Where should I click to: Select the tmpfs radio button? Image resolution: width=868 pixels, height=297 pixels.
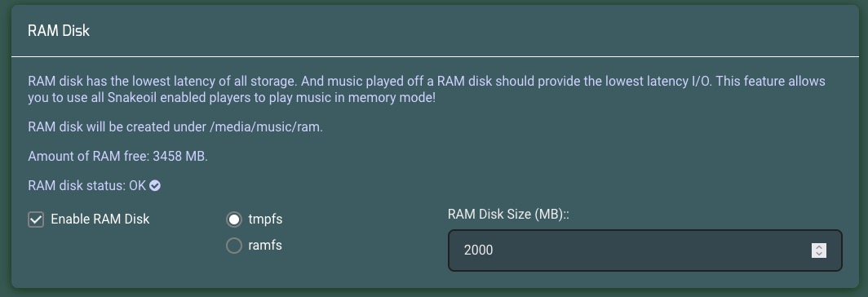pos(234,219)
